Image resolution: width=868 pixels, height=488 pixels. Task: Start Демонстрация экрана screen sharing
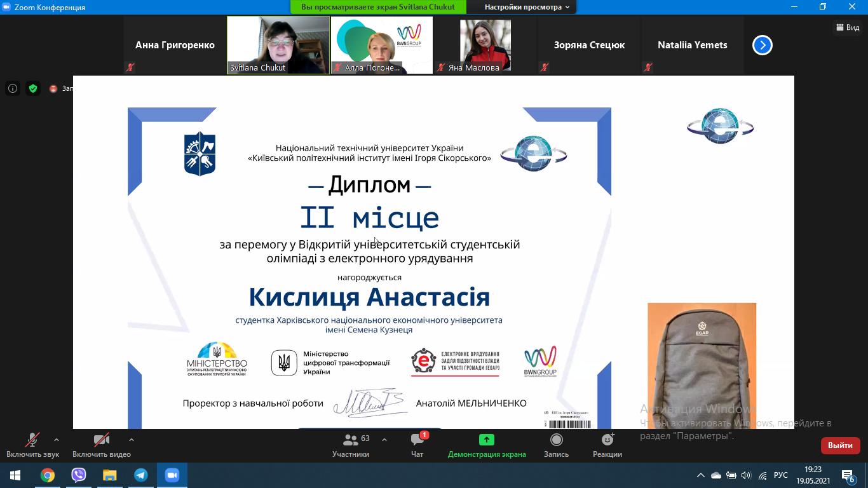pos(487,445)
